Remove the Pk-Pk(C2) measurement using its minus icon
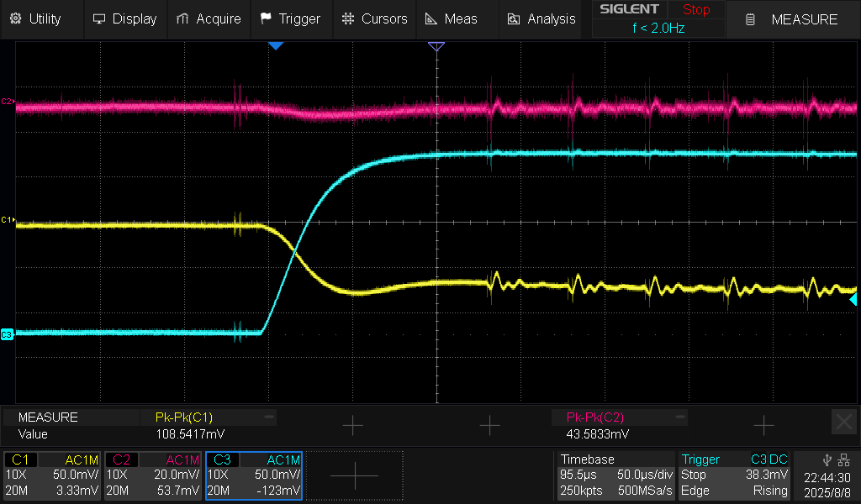Image resolution: width=861 pixels, height=504 pixels. click(x=680, y=417)
